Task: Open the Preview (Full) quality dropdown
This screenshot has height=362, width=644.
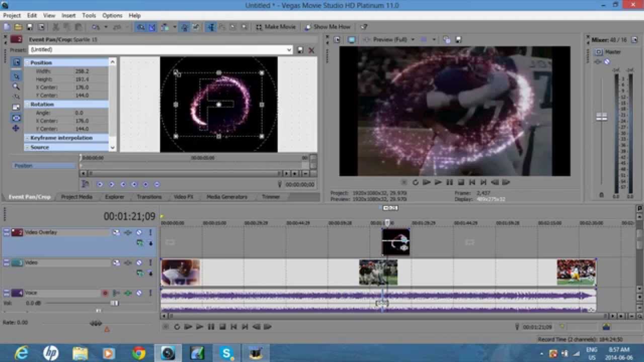Action: point(413,39)
